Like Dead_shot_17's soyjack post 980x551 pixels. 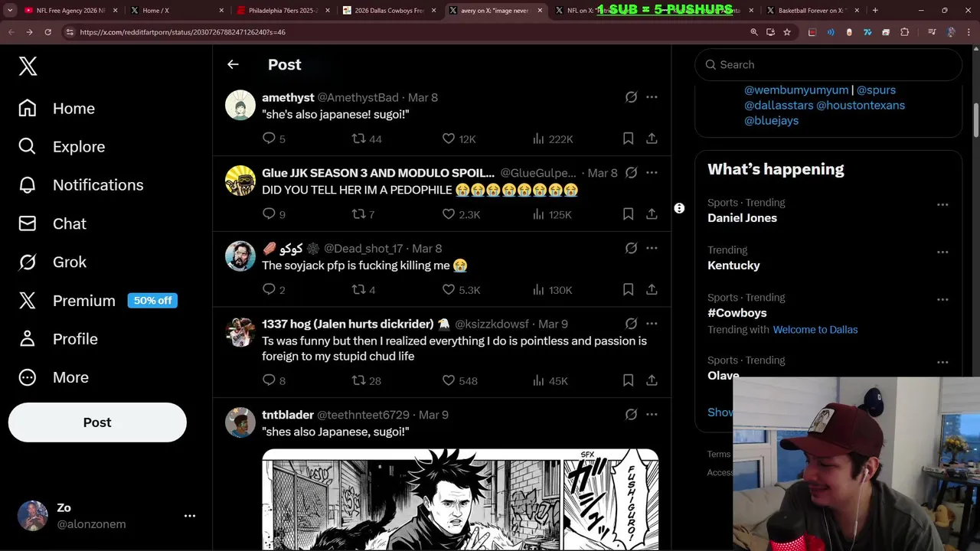(449, 289)
